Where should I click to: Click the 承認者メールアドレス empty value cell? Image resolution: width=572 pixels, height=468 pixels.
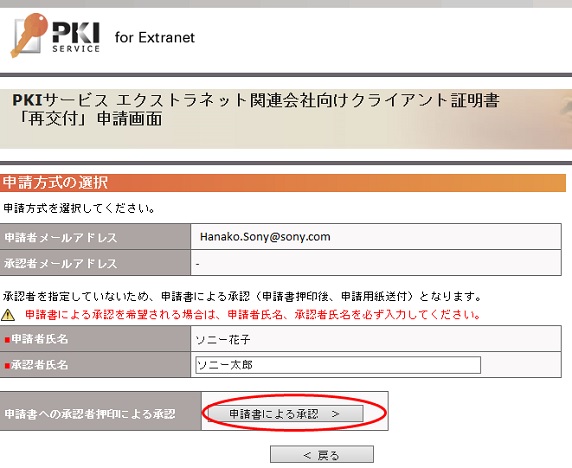click(376, 263)
